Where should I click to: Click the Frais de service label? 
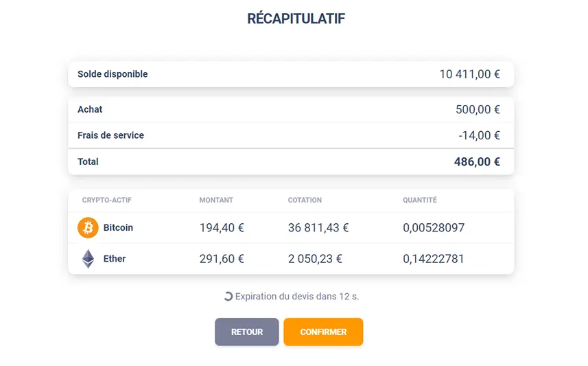110,135
